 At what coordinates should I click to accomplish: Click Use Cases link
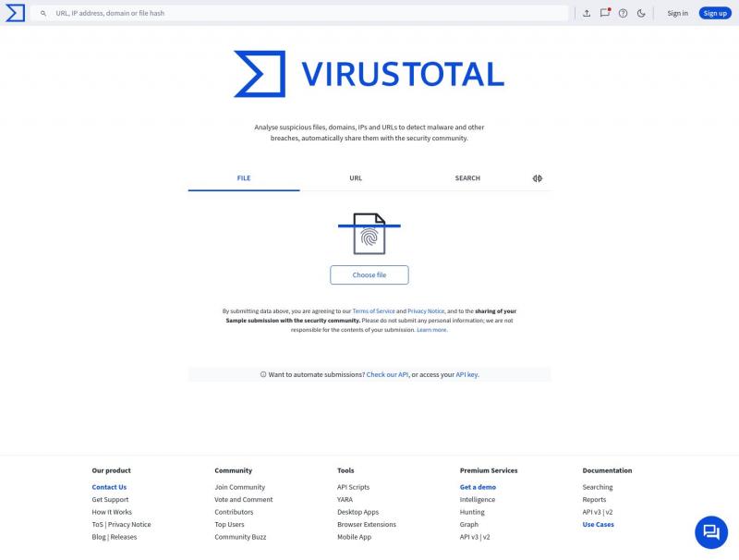pos(598,525)
